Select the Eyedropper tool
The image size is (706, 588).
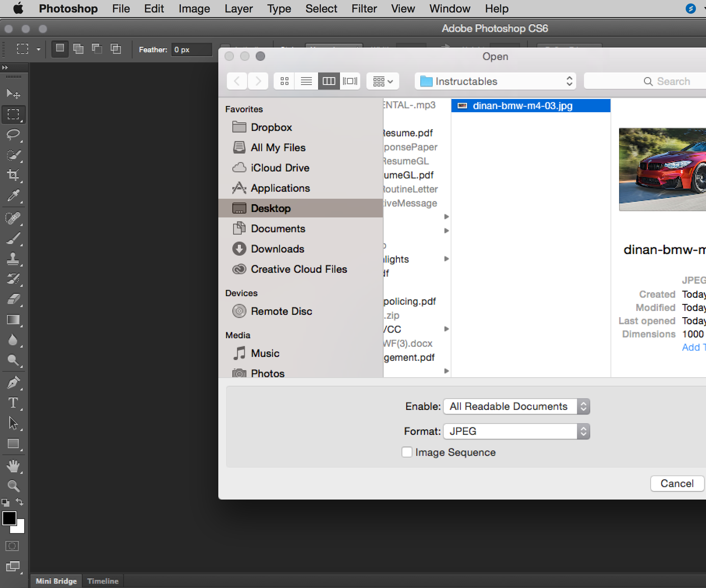[14, 196]
